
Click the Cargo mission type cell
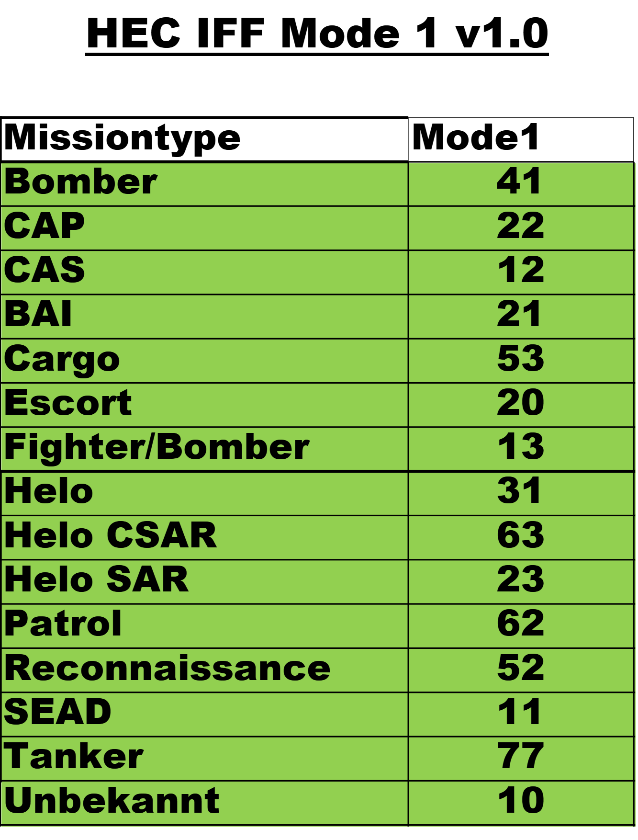tap(62, 360)
